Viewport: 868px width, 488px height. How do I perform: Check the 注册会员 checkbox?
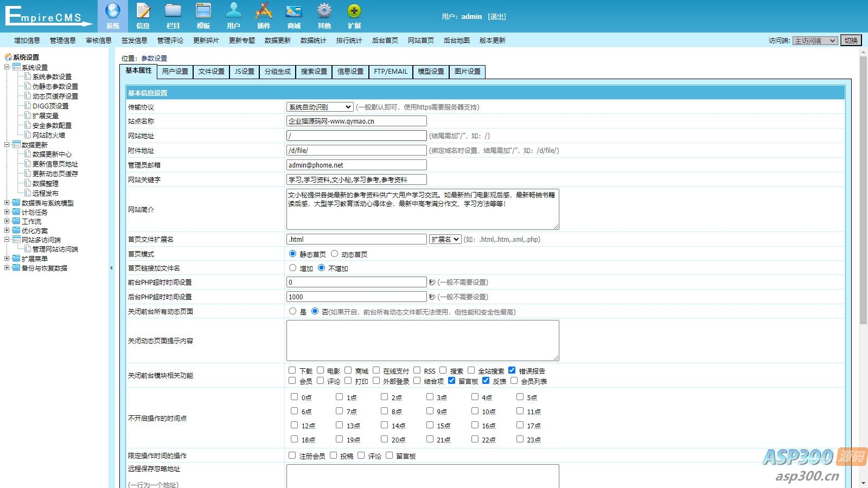point(292,455)
